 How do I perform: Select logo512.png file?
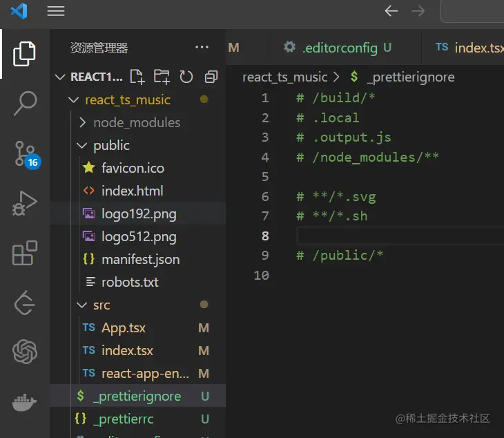pos(139,237)
